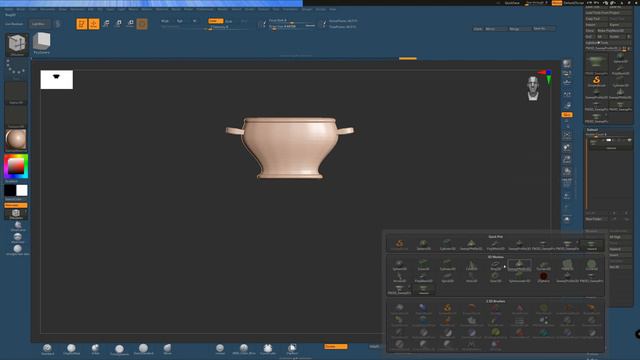Click the white silhouette thumbnail view
Image resolution: width=640 pixels, height=360 pixels.
coord(57,80)
